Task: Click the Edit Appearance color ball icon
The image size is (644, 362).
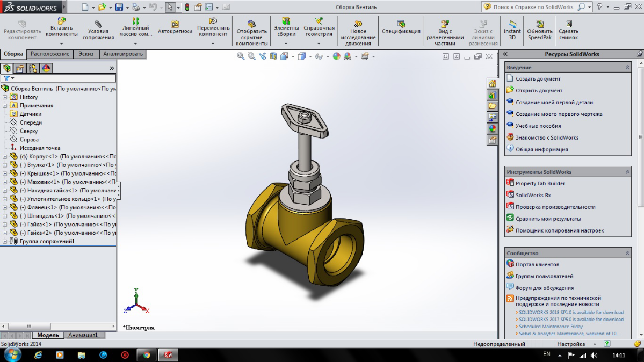Action: (x=337, y=56)
